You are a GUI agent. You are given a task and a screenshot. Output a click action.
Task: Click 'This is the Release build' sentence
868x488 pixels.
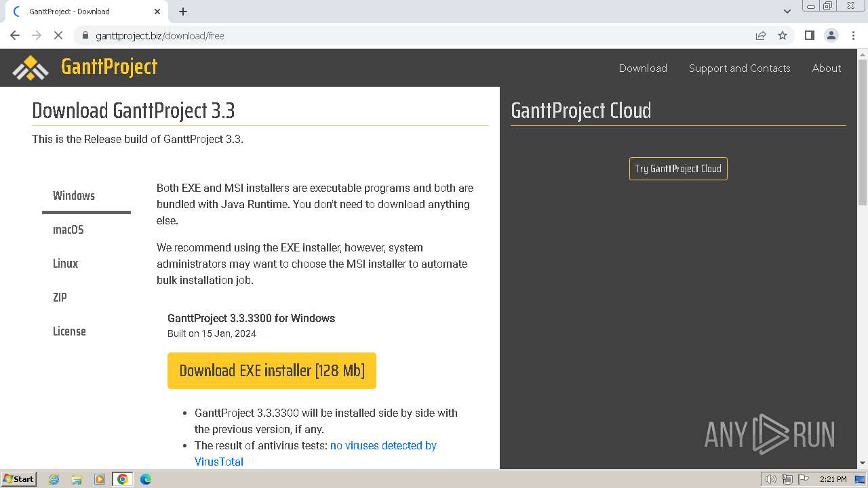[138, 139]
